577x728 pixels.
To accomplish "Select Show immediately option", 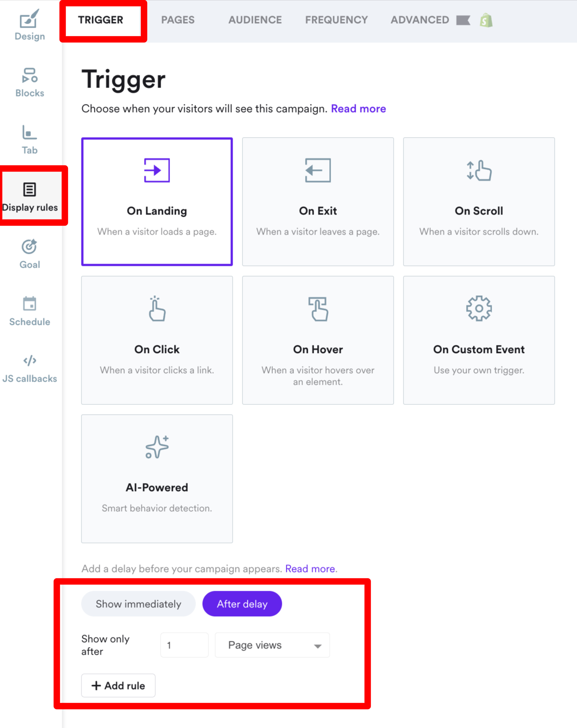I will point(138,604).
